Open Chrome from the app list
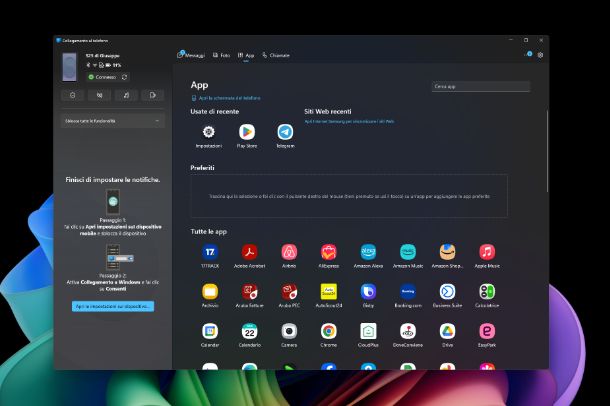This screenshot has height=406, width=610. pyautogui.click(x=329, y=331)
